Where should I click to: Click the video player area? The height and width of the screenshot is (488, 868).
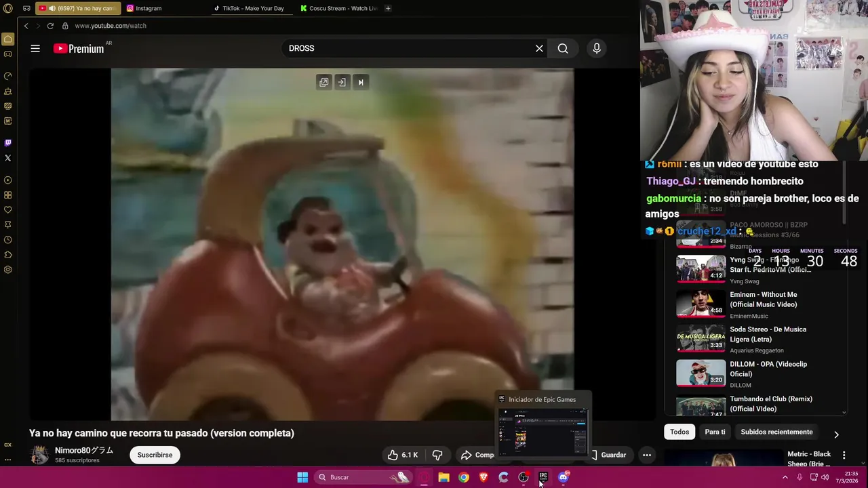point(342,244)
